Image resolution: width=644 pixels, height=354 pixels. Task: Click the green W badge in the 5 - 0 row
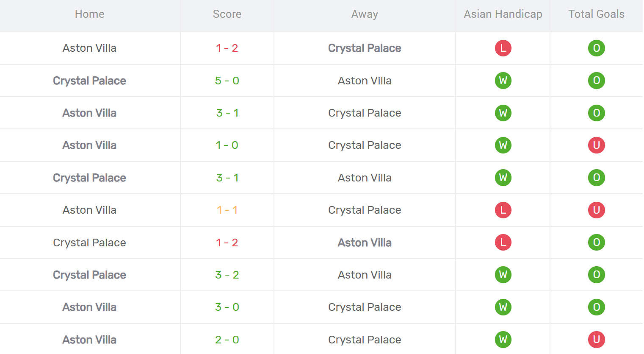(x=503, y=81)
